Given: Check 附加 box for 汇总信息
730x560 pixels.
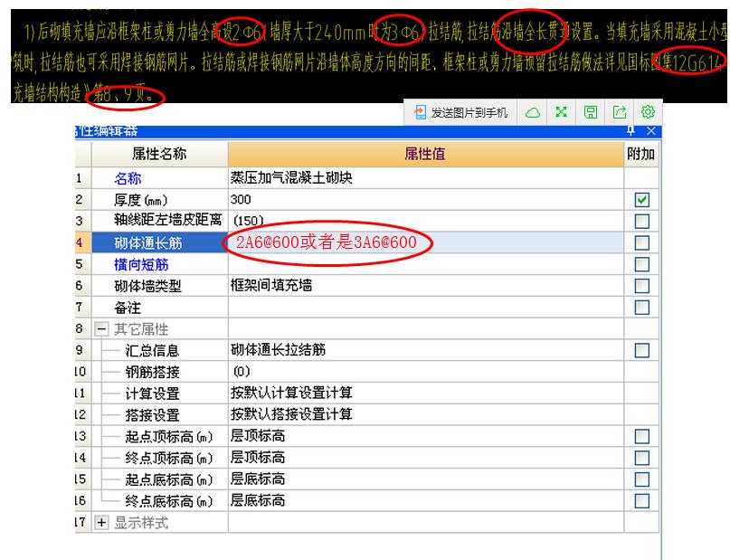Looking at the screenshot, I should pyautogui.click(x=642, y=350).
